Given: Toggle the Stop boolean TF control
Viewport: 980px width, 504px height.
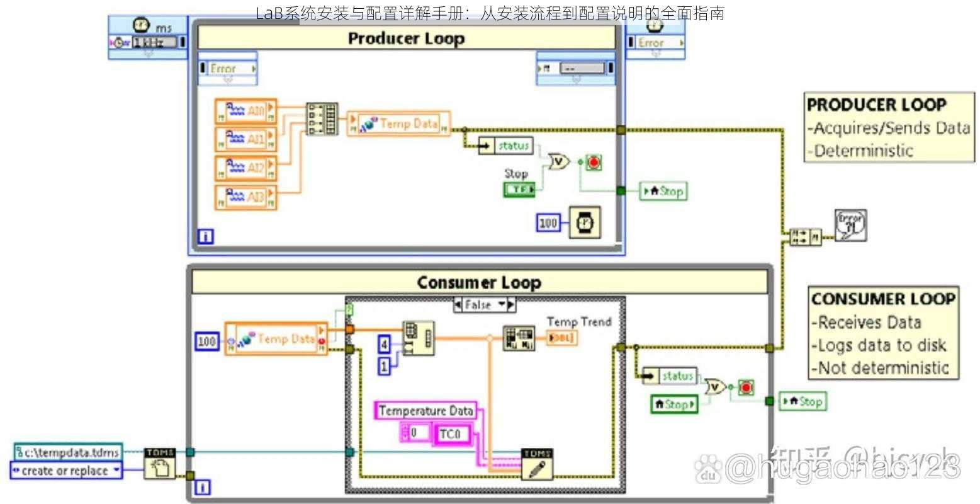Looking at the screenshot, I should point(520,189).
